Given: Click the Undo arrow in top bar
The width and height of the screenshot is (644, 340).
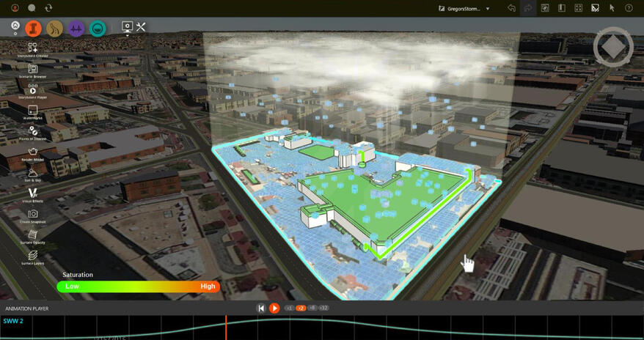Looking at the screenshot, I should pos(511,8).
